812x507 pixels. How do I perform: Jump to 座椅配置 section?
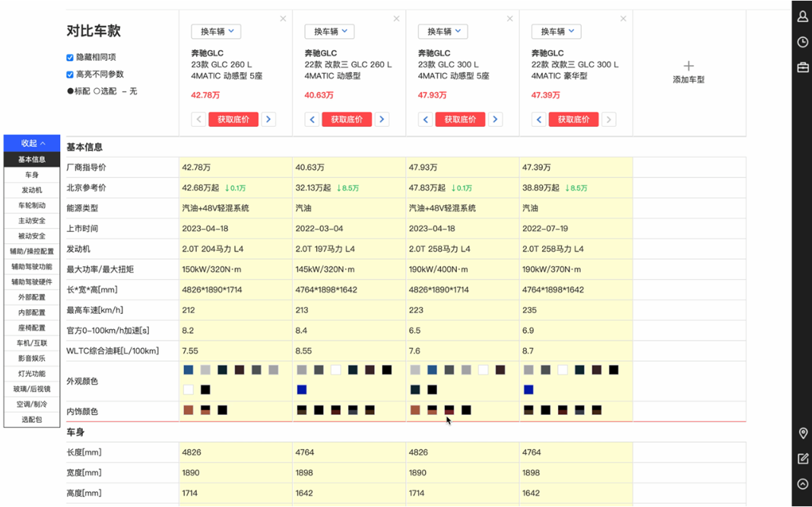click(x=32, y=328)
